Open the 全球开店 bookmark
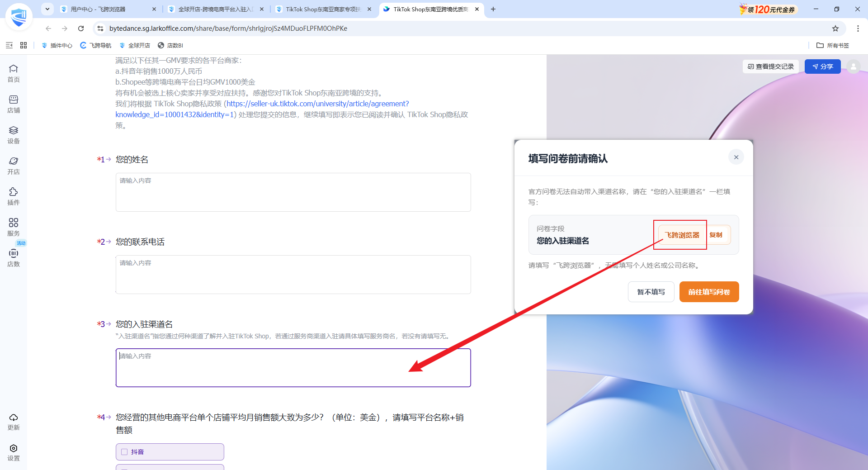 (x=135, y=45)
